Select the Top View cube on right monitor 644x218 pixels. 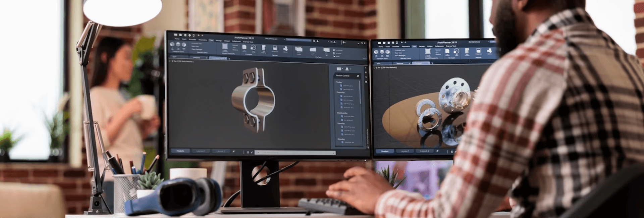point(382,52)
